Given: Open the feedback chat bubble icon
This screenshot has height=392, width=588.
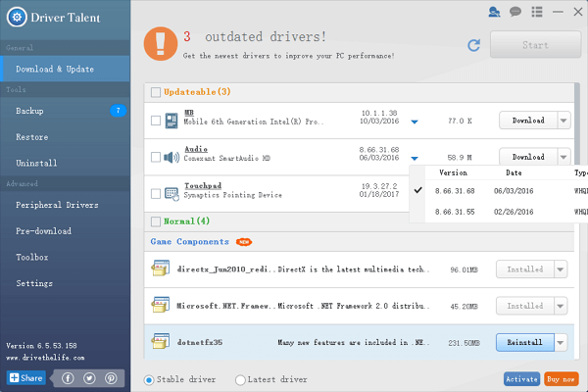Looking at the screenshot, I should click(515, 12).
